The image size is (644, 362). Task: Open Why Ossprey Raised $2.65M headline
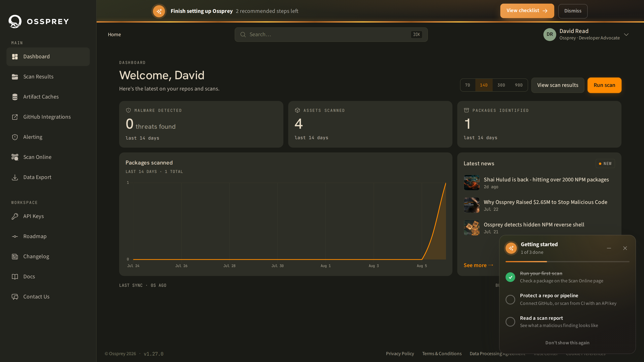(x=546, y=202)
